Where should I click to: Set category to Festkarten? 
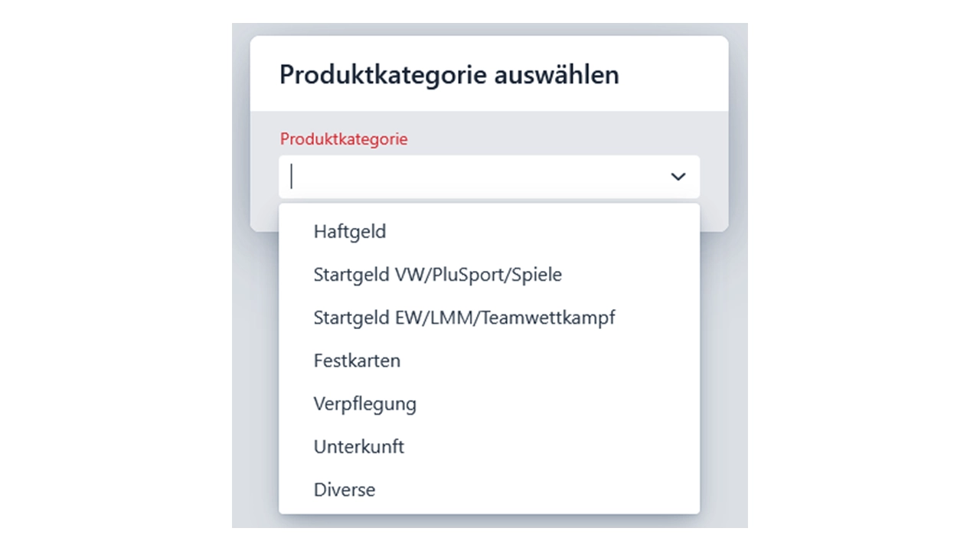489,360
